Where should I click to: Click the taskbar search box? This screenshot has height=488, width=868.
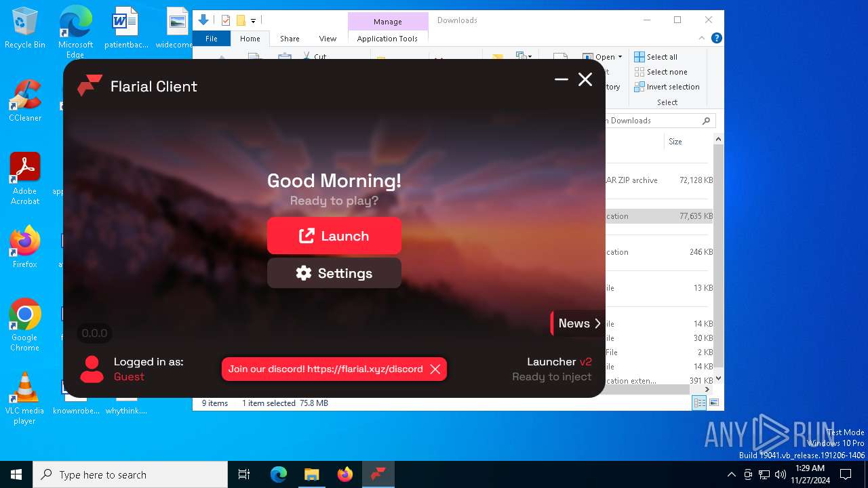130,474
